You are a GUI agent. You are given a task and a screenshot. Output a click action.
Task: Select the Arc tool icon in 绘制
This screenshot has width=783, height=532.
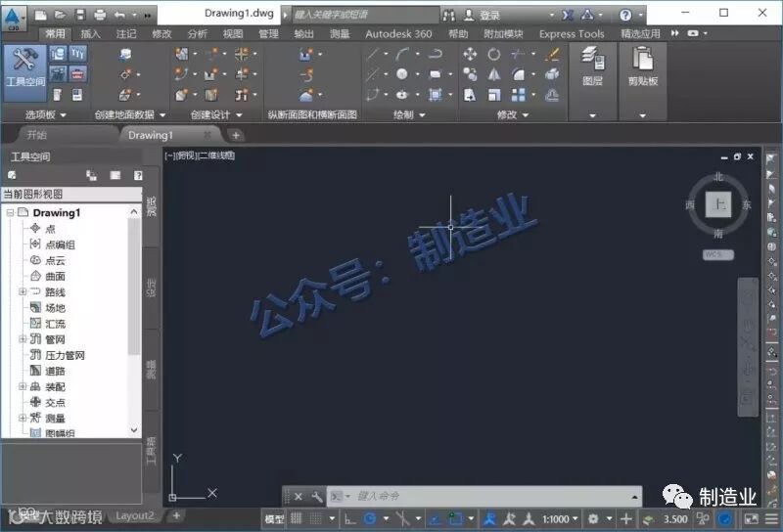402,54
